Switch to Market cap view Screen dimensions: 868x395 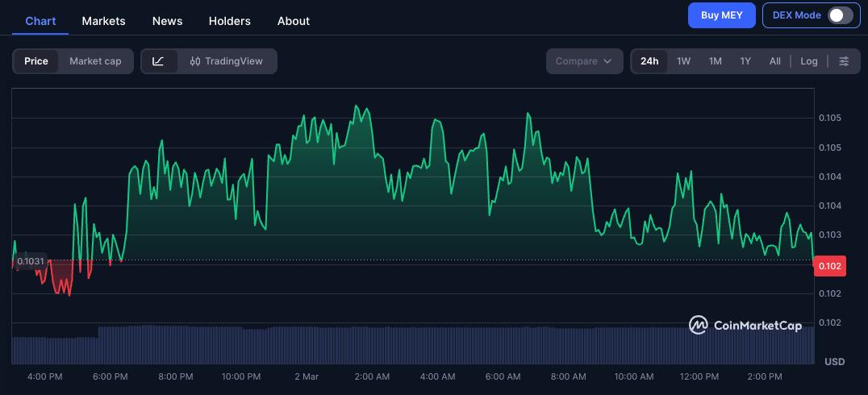coord(95,61)
